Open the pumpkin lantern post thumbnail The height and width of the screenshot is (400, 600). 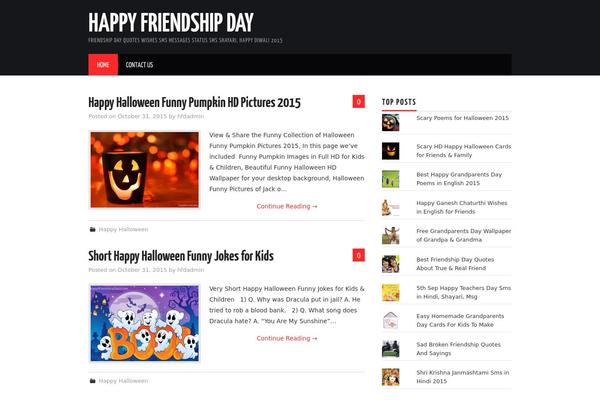coord(145,170)
